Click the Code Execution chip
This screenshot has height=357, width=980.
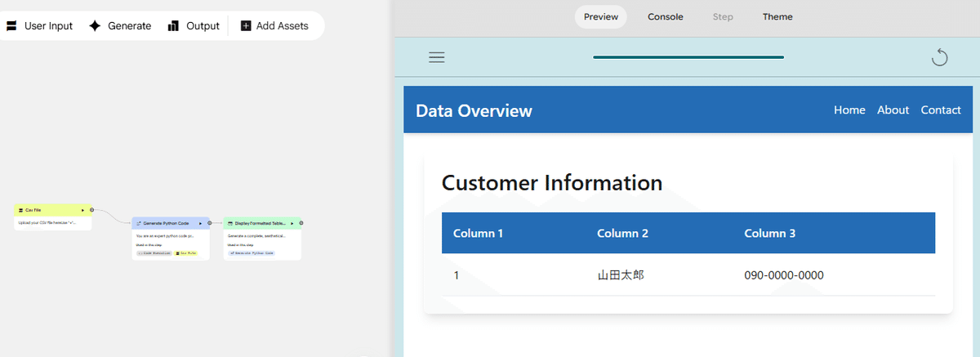[x=154, y=253]
